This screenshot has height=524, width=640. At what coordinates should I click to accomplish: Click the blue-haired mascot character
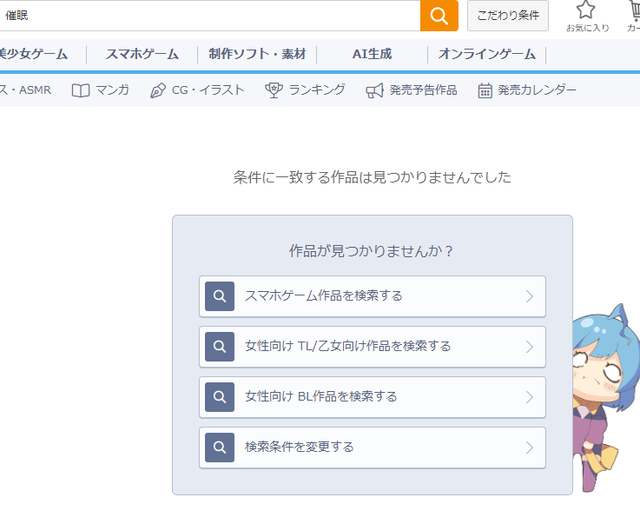[604, 398]
